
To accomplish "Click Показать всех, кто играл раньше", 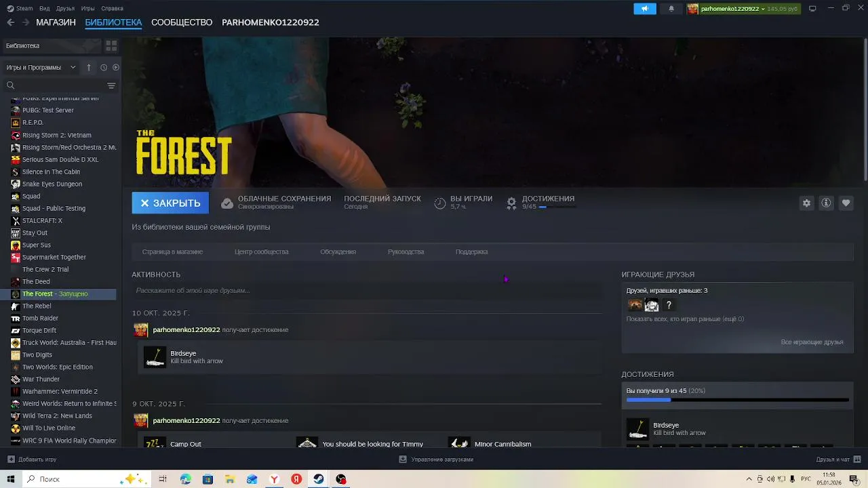I will coord(685,319).
